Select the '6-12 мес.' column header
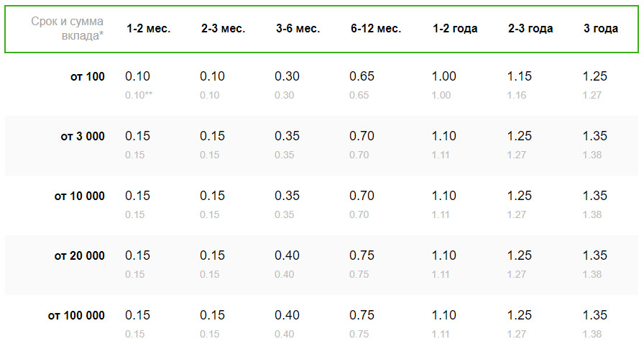The width and height of the screenshot is (644, 349). (x=376, y=28)
